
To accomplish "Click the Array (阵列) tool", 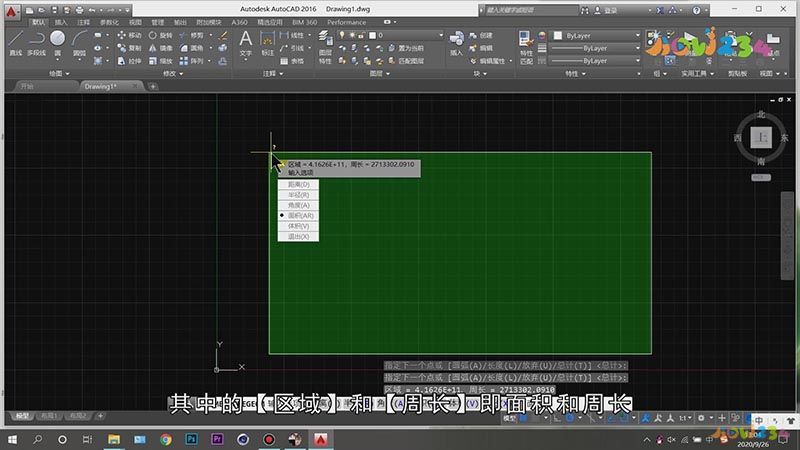I will tap(191, 61).
